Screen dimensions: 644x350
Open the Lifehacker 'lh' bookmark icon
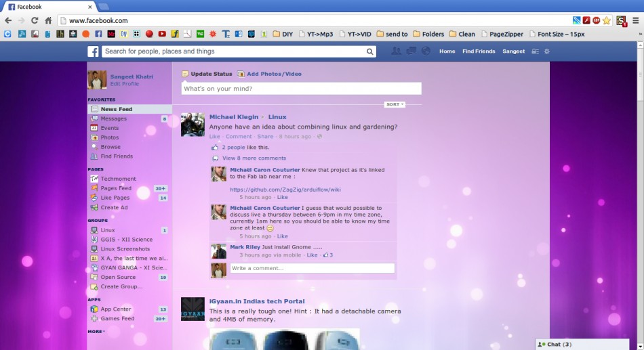coord(60,34)
